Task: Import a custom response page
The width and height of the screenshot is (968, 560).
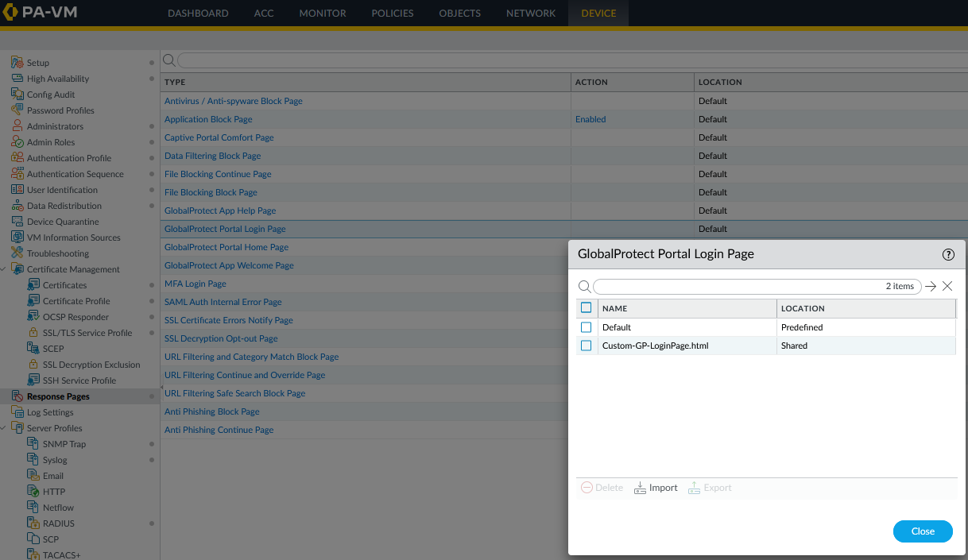Action: (656, 487)
